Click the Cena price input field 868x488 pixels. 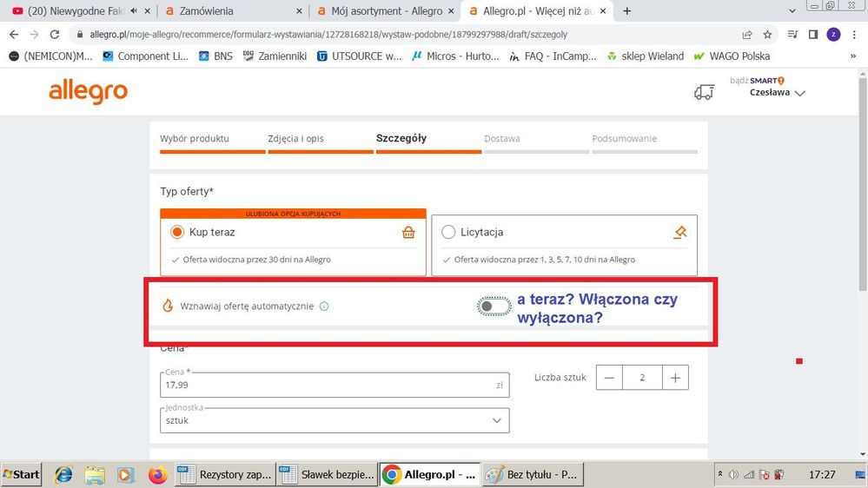pos(335,385)
